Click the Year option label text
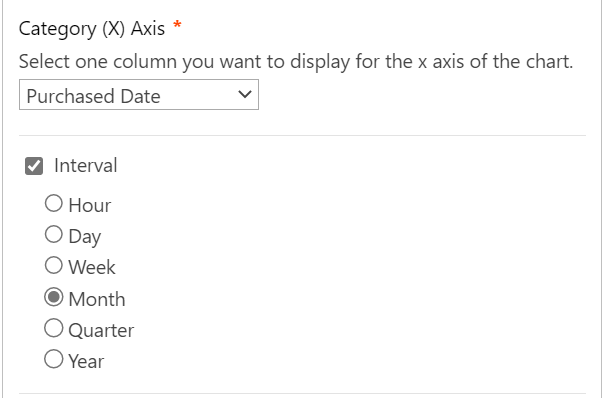605x398 pixels. pos(86,362)
